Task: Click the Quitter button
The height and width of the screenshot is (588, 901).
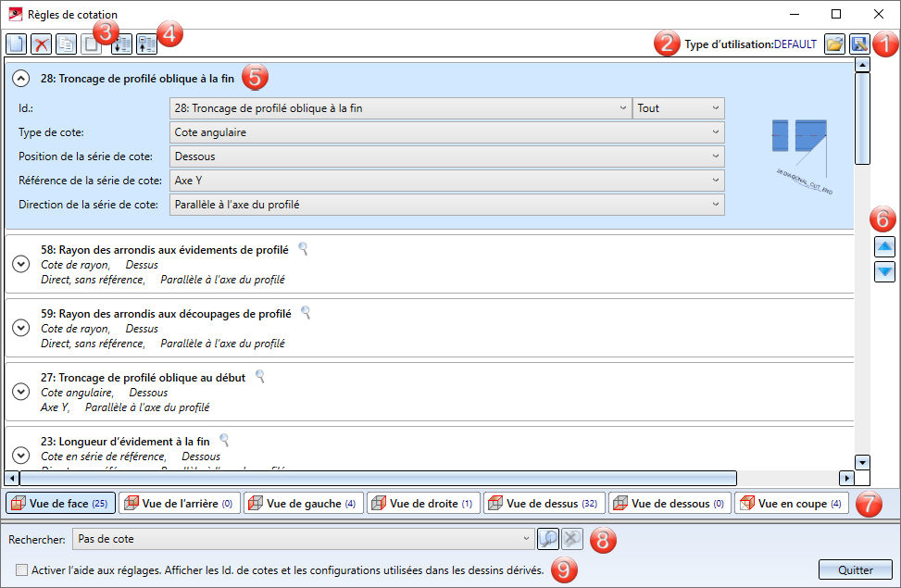Action: point(856,569)
